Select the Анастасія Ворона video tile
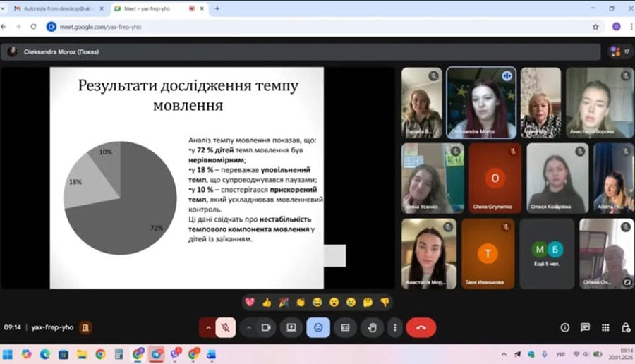This screenshot has height=364, width=635. coord(600,103)
